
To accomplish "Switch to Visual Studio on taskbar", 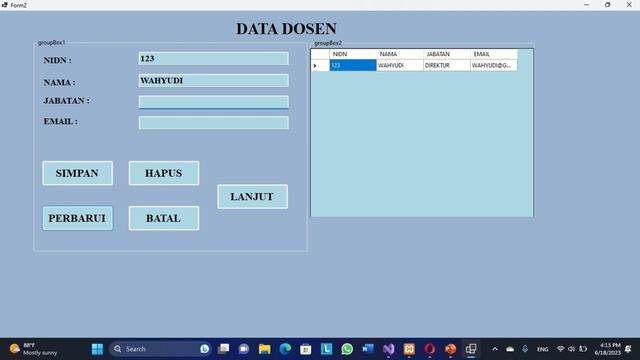I will tap(388, 349).
